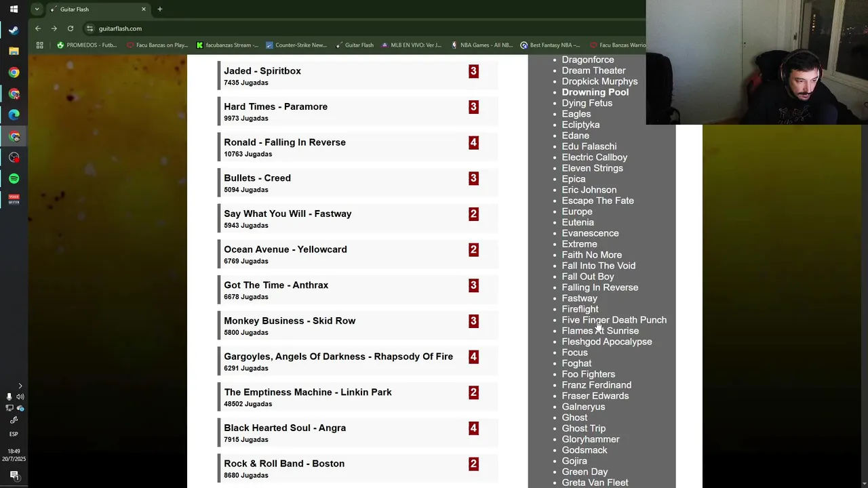Open Steam from the taskbar
This screenshot has height=488, width=868.
pos(14,30)
